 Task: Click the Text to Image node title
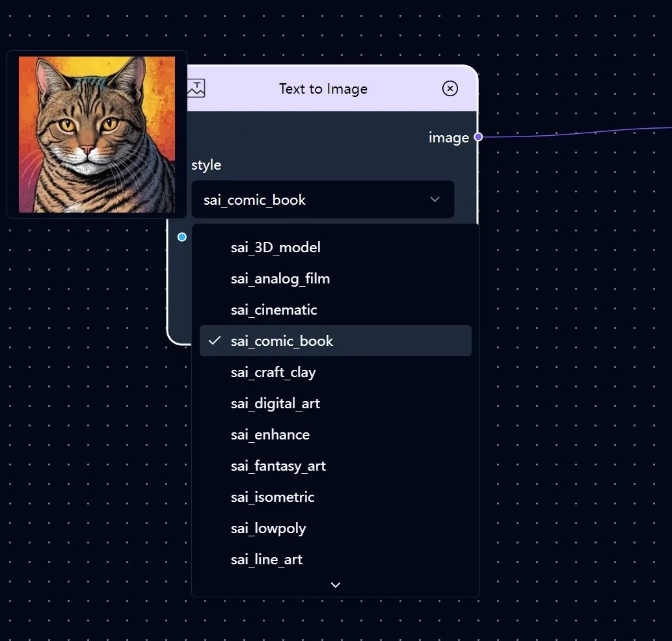tap(323, 88)
